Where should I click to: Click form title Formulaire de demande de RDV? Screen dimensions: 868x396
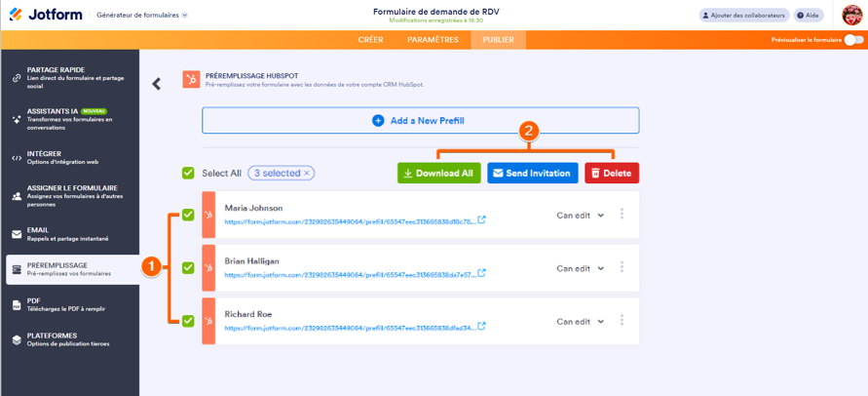pos(435,11)
